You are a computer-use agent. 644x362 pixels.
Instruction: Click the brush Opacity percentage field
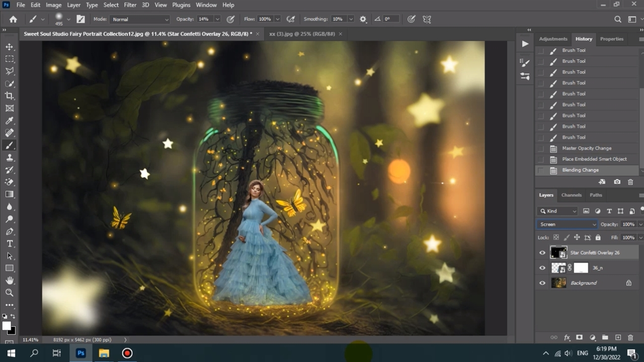point(204,19)
